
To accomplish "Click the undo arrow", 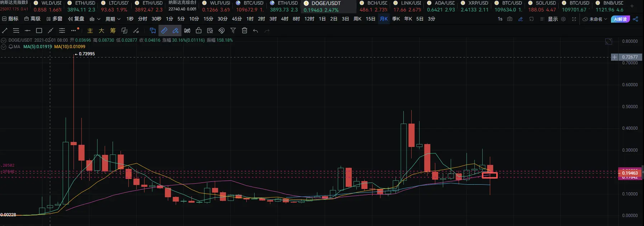I will tap(256, 31).
